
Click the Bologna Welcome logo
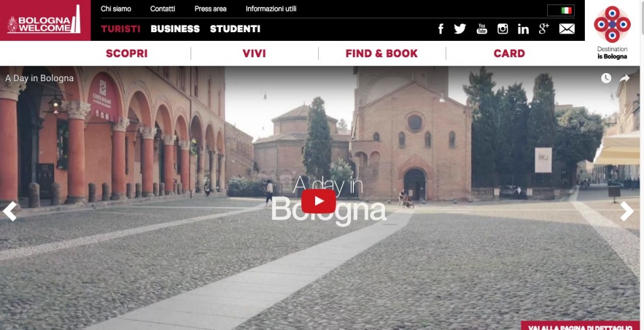click(x=45, y=21)
